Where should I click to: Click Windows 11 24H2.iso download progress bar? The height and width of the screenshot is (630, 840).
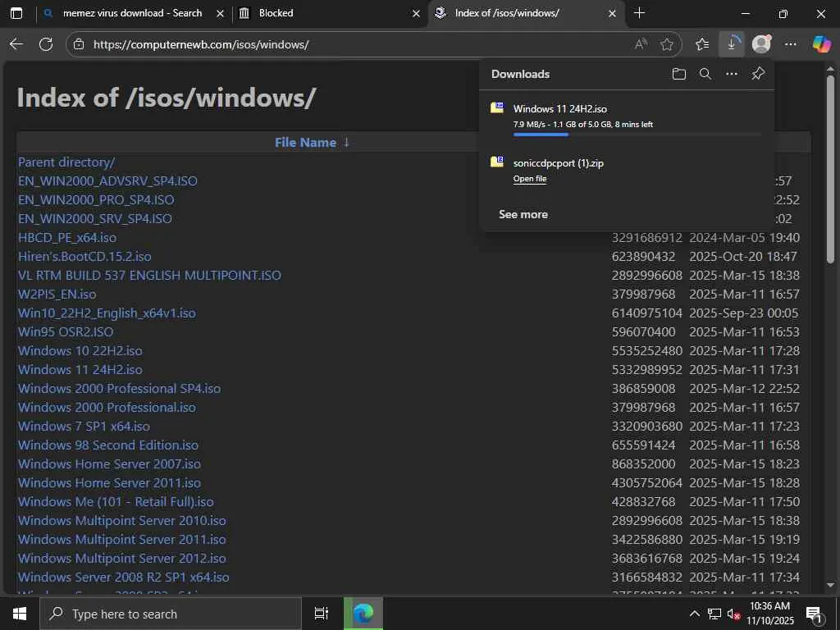pyautogui.click(x=637, y=135)
